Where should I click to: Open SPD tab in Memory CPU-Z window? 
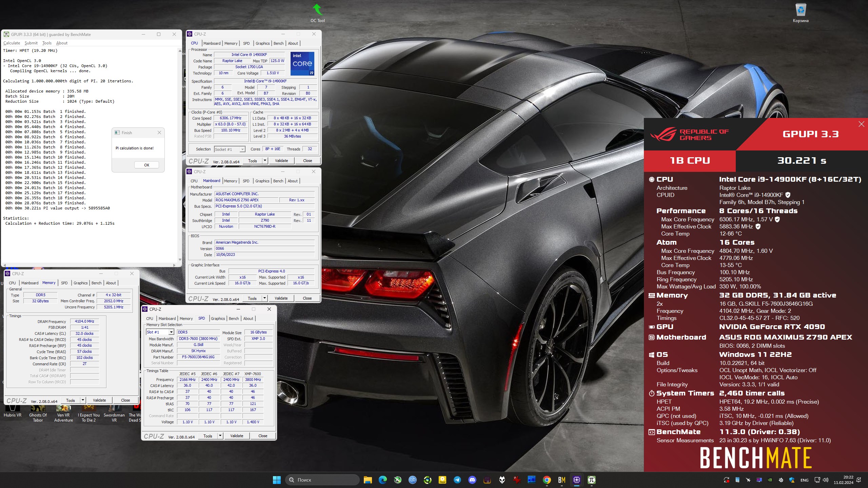click(x=64, y=283)
